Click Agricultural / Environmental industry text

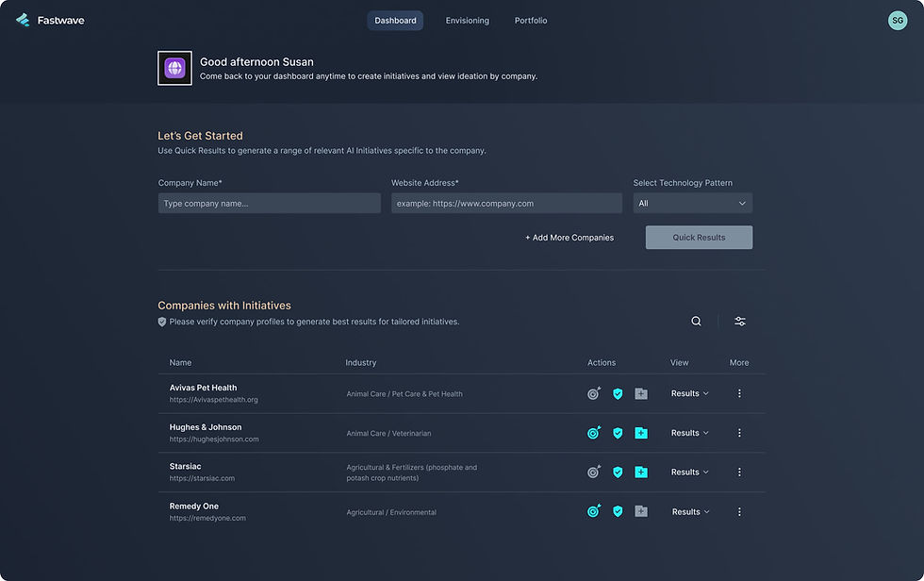pos(391,512)
